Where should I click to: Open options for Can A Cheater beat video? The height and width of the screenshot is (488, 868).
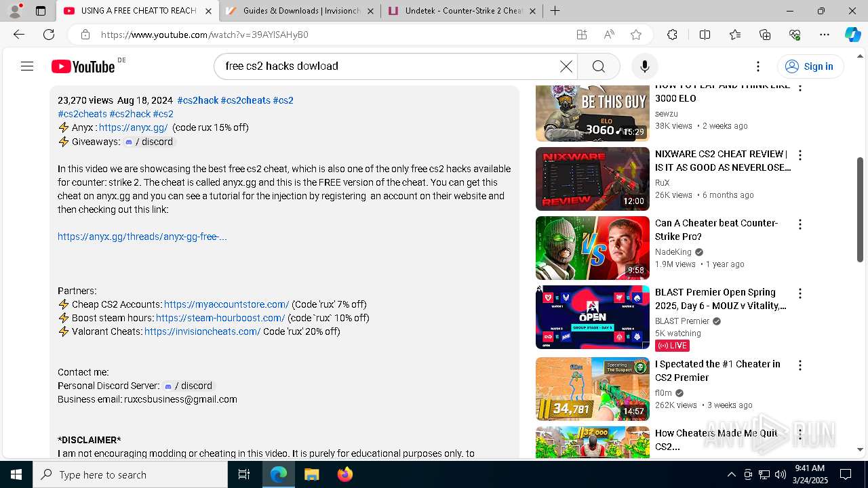[800, 224]
